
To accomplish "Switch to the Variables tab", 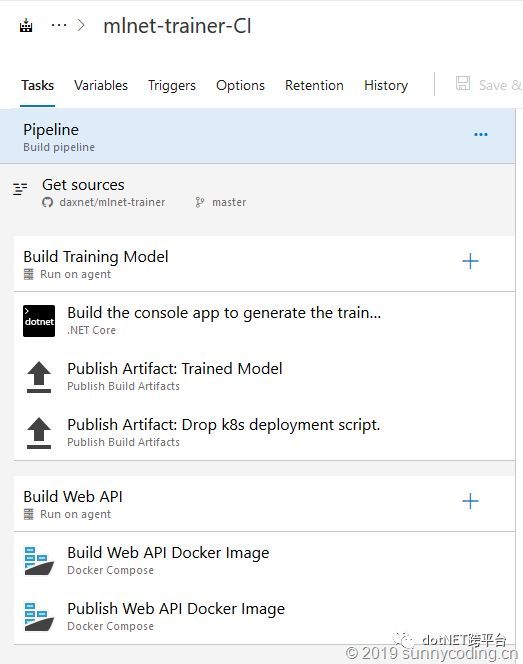I will coord(101,86).
